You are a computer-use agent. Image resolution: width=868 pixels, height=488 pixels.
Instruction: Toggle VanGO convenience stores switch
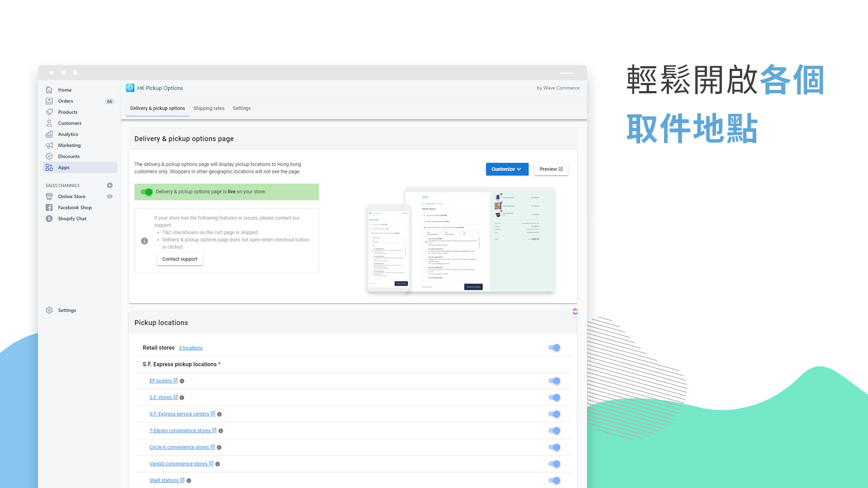[554, 464]
